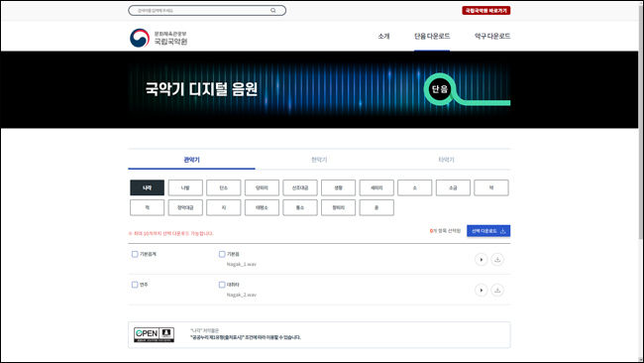
Task: Click the red download limit notice
Action: click(171, 233)
